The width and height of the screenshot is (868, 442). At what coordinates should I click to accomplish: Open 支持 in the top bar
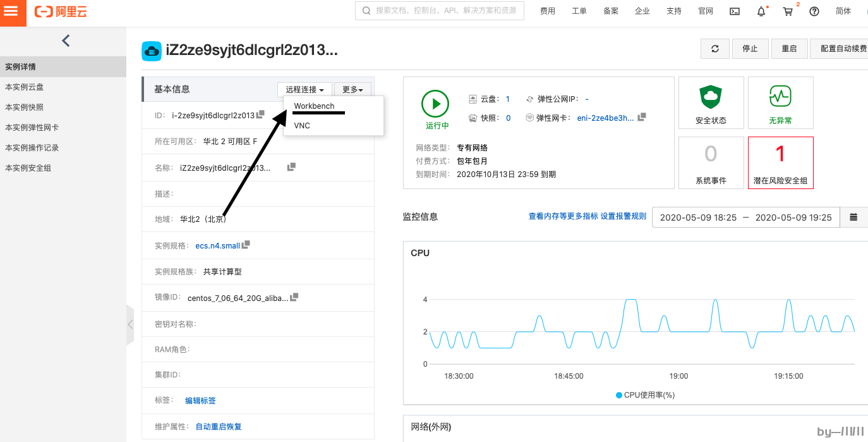[x=674, y=11]
